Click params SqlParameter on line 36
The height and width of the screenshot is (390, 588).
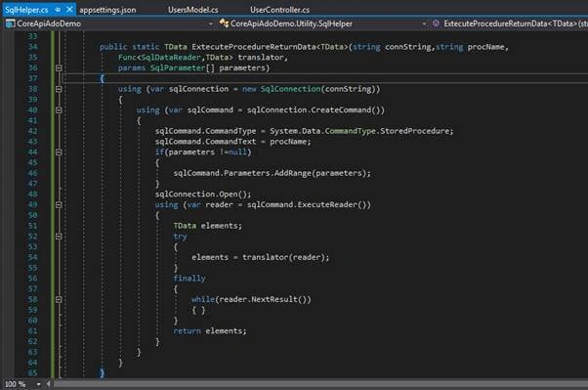coord(161,68)
